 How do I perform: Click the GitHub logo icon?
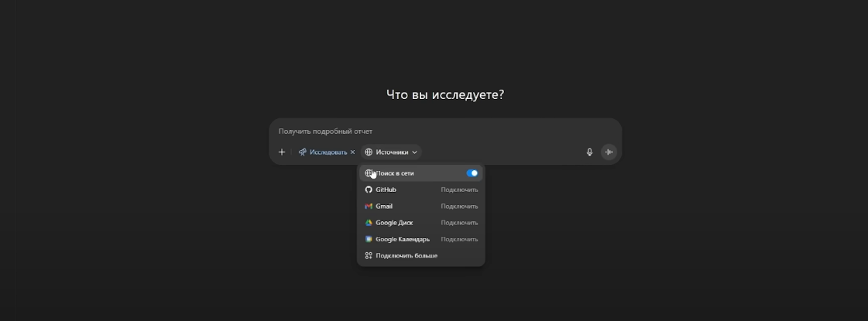click(x=369, y=190)
